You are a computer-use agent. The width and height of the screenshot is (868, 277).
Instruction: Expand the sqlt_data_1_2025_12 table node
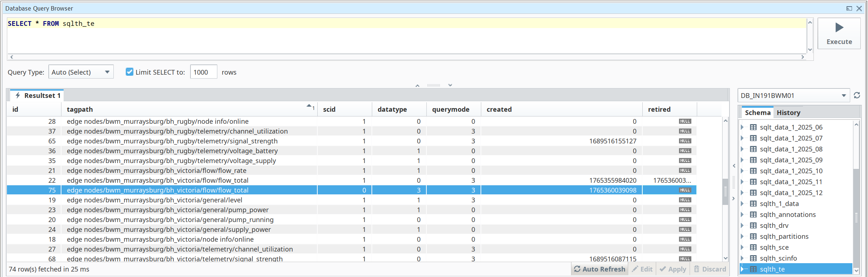[x=742, y=193]
